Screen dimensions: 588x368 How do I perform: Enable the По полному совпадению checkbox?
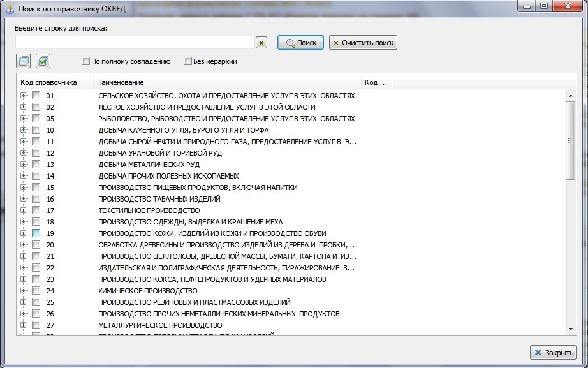coord(85,61)
